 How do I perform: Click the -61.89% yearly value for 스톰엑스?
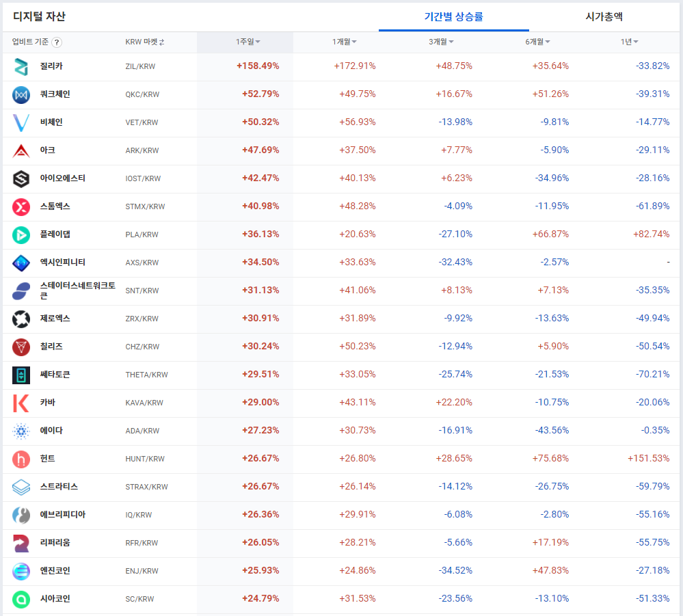652,206
